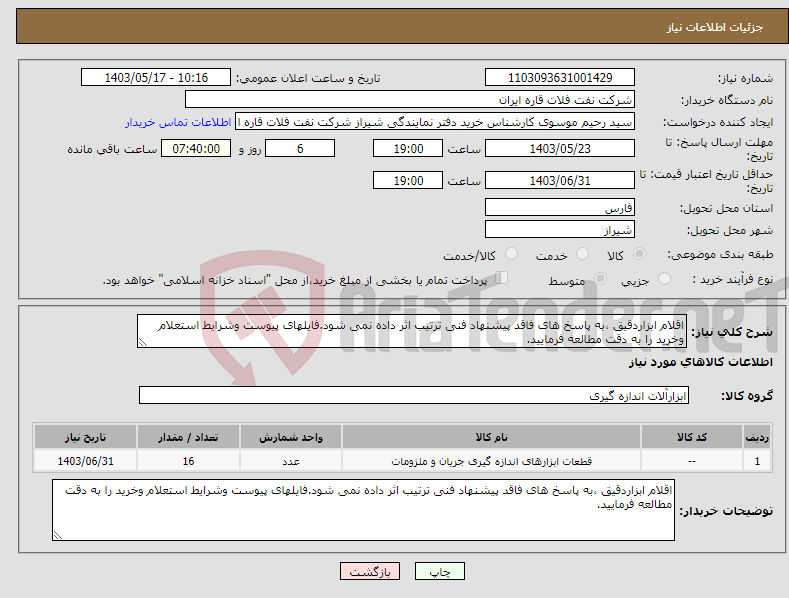Click the item name cell قطعات ابزارهای اندازه گیری جریان
789x598 pixels.
tap(491, 461)
